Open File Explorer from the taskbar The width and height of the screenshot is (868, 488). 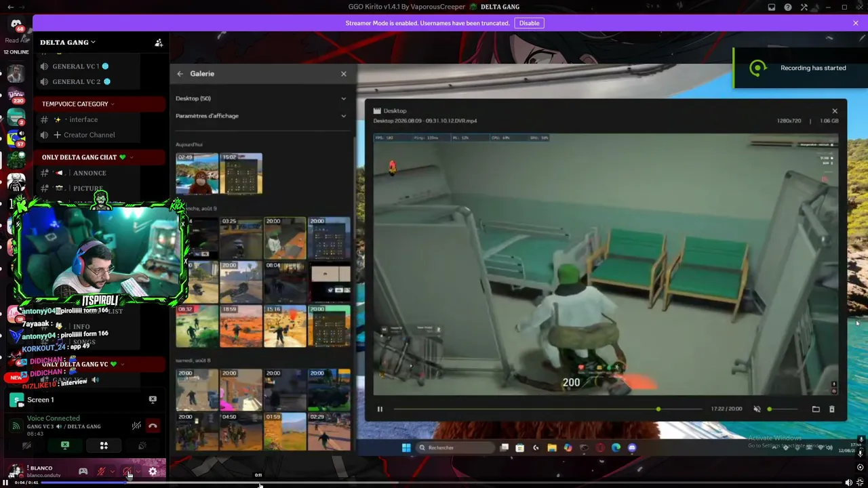coord(552,448)
